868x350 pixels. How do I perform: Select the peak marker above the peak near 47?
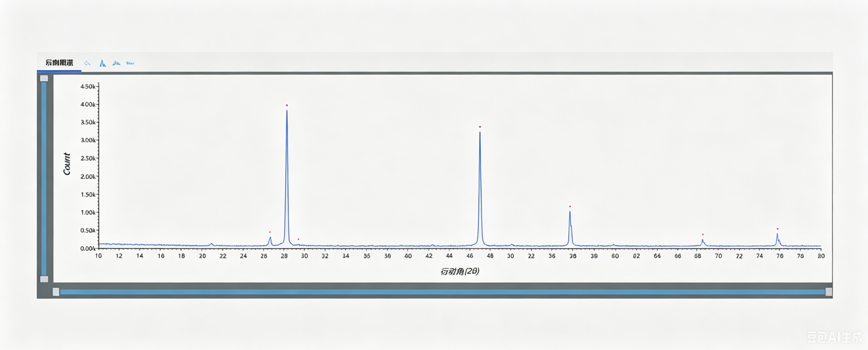pyautogui.click(x=480, y=127)
